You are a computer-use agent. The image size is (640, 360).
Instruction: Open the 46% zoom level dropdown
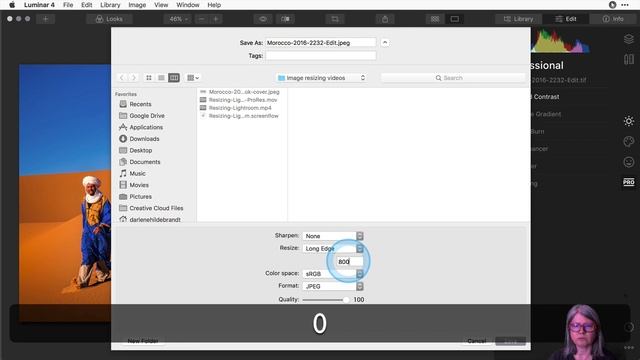178,19
